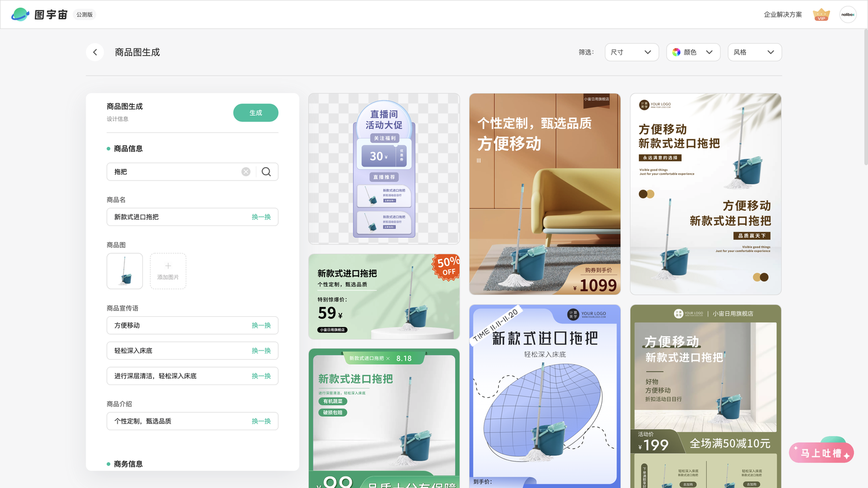This screenshot has width=868, height=488.
Task: Click the color wheel icon in filter
Action: coord(676,52)
